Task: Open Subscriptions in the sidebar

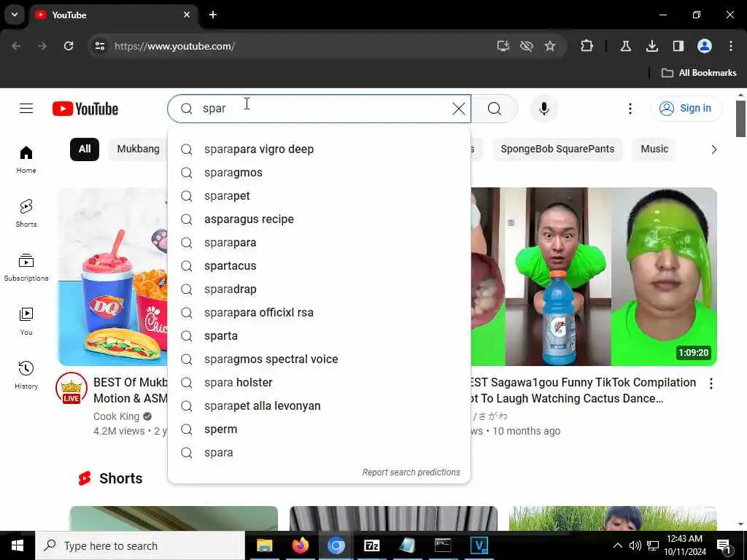Action: [26, 268]
